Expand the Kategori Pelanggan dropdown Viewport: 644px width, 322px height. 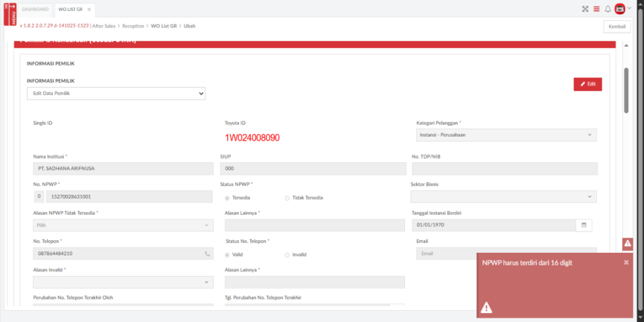point(506,135)
